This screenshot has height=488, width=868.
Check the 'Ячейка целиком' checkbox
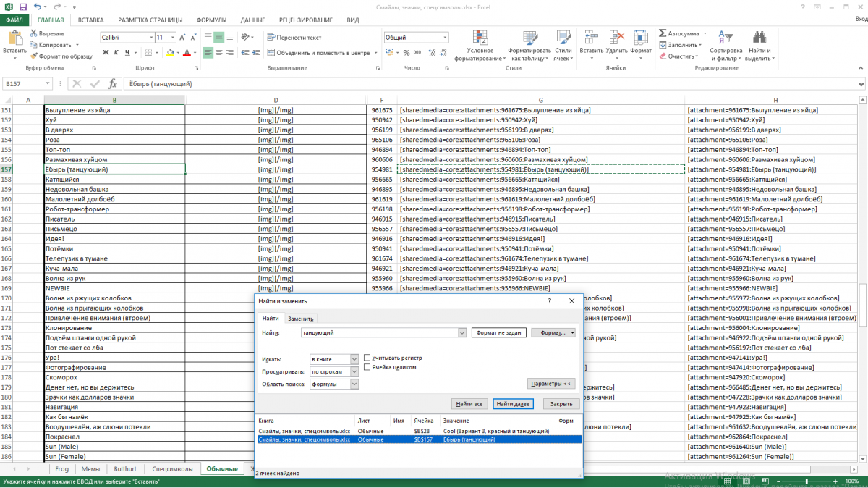click(367, 367)
